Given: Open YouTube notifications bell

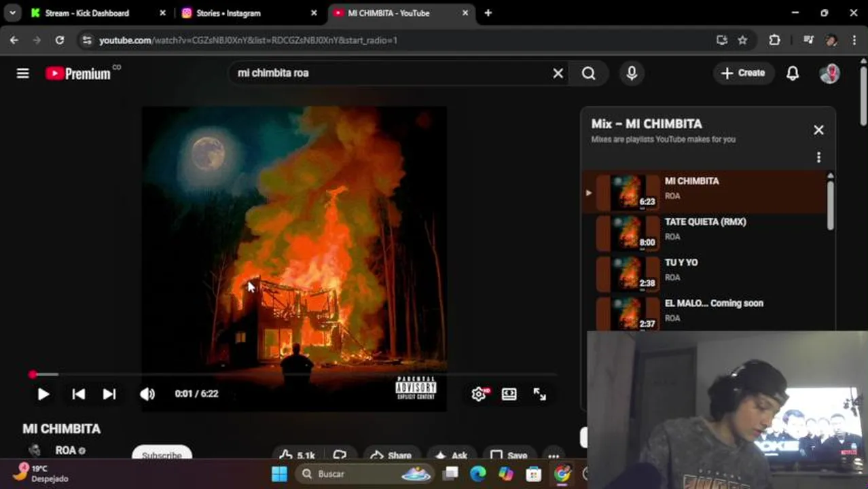Looking at the screenshot, I should click(x=793, y=73).
